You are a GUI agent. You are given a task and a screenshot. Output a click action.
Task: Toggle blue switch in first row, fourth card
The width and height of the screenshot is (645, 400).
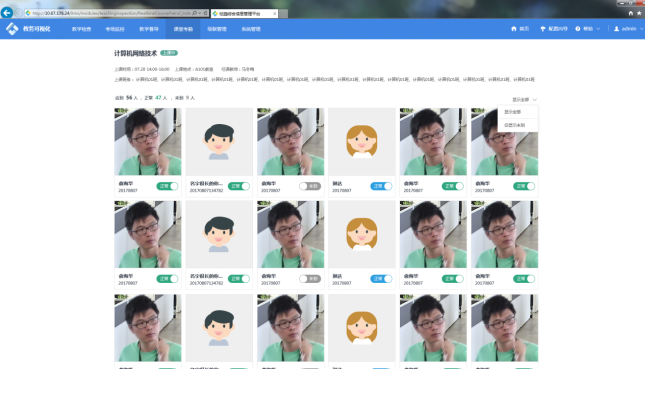(x=381, y=186)
